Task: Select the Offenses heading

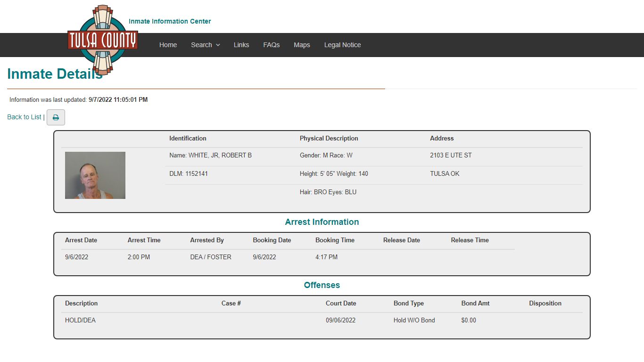Action: click(322, 285)
